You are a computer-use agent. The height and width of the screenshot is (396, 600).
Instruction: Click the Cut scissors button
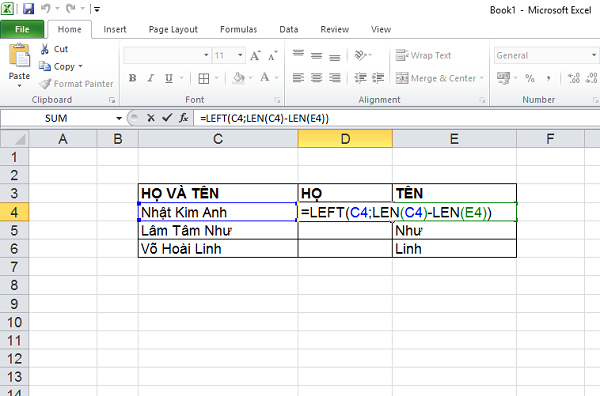coord(54,49)
